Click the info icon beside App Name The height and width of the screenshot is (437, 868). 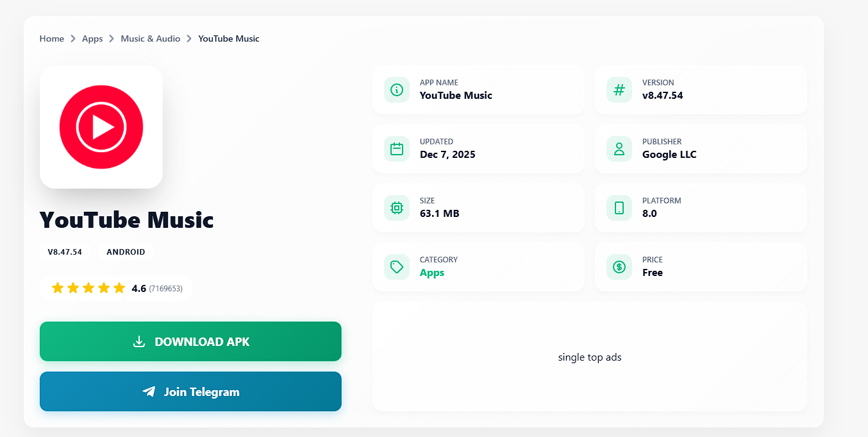[x=397, y=90]
